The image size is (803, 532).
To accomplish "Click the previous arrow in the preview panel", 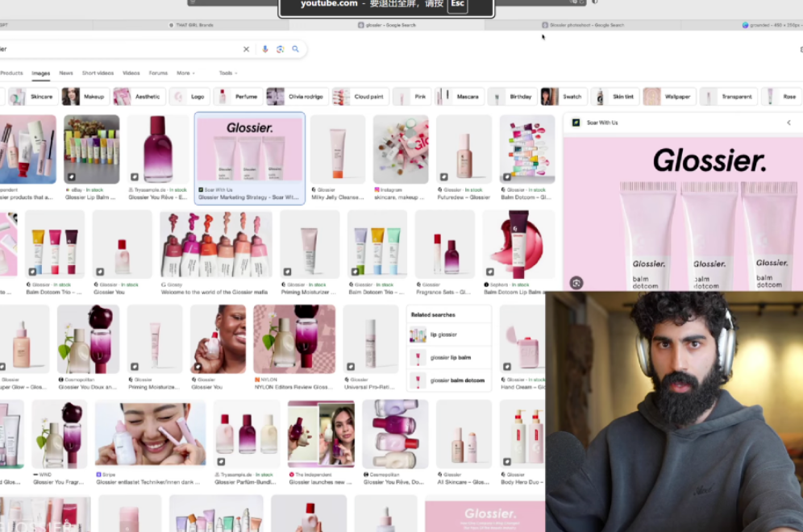I will 788,123.
